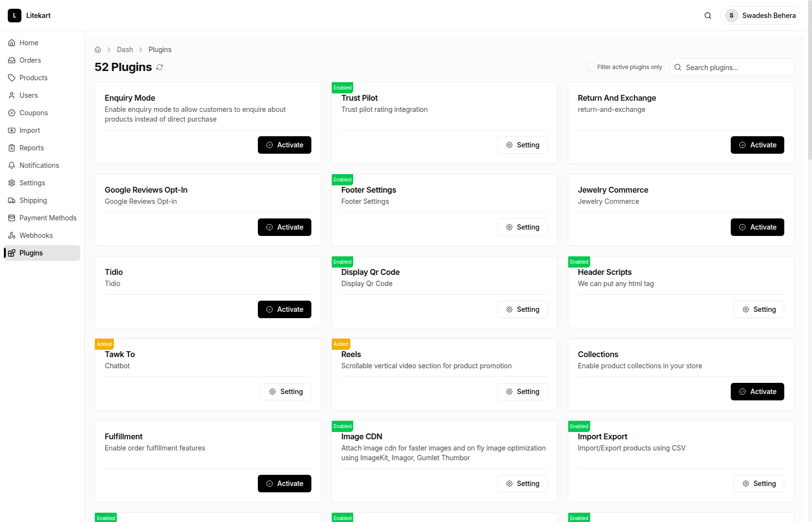Refresh the plugins list icon
This screenshot has width=812, height=522.
point(160,67)
